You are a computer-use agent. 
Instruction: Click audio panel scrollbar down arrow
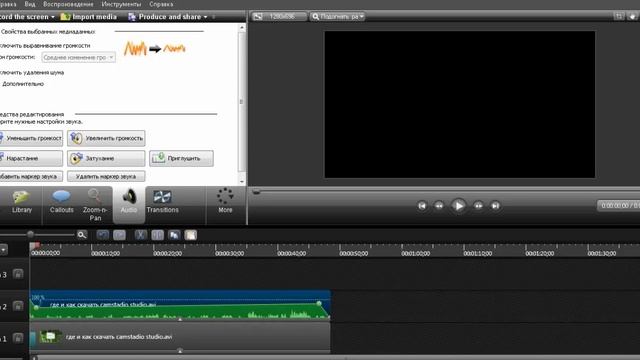coord(242,182)
